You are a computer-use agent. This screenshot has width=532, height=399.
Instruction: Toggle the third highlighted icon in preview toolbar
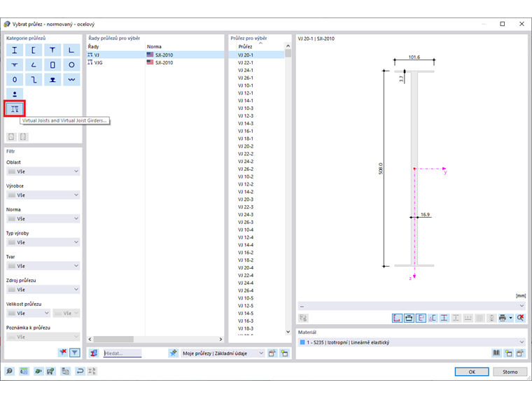pos(421,318)
